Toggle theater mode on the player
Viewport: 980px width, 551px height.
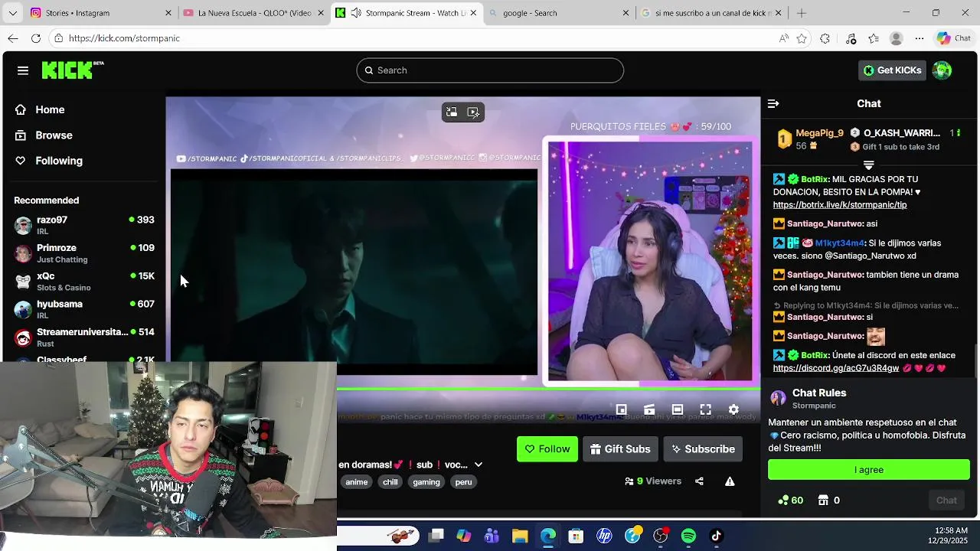point(677,409)
